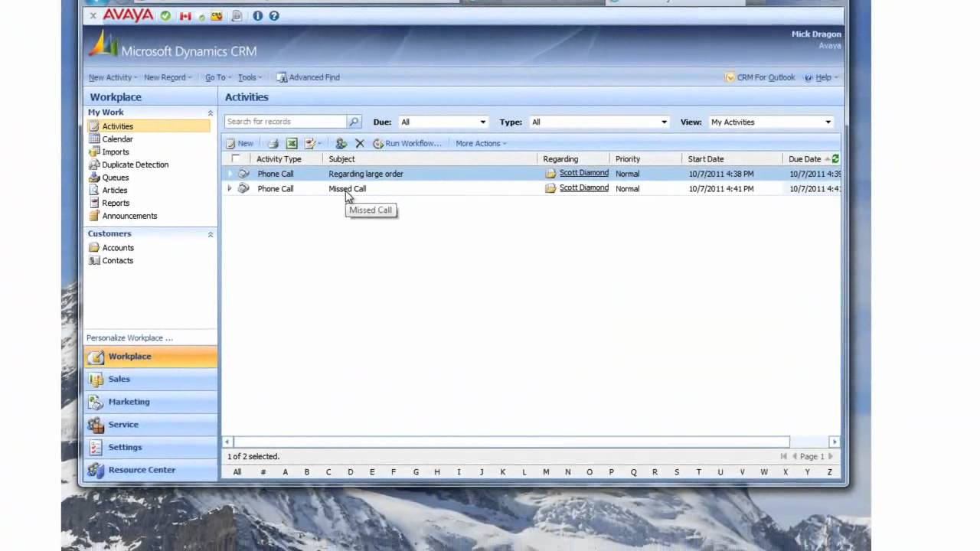This screenshot has width=980, height=551.
Task: Click New activity button in grid toolbar
Action: pos(240,143)
